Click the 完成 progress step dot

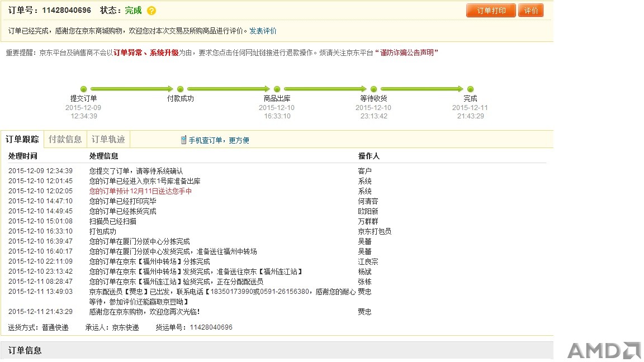pyautogui.click(x=471, y=89)
